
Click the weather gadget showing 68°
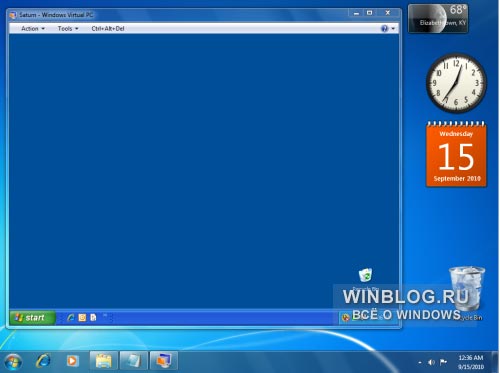(x=438, y=18)
